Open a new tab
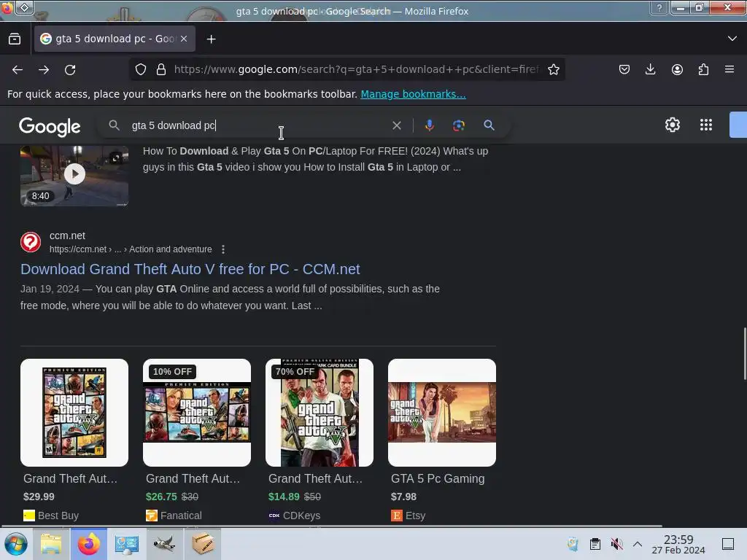Screen dimensions: 747x560 (211, 39)
